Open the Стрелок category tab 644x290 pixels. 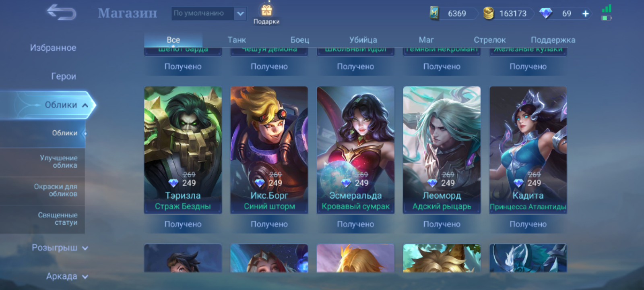coord(489,40)
